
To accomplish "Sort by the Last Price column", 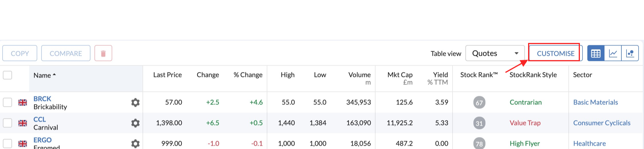I will [167, 75].
